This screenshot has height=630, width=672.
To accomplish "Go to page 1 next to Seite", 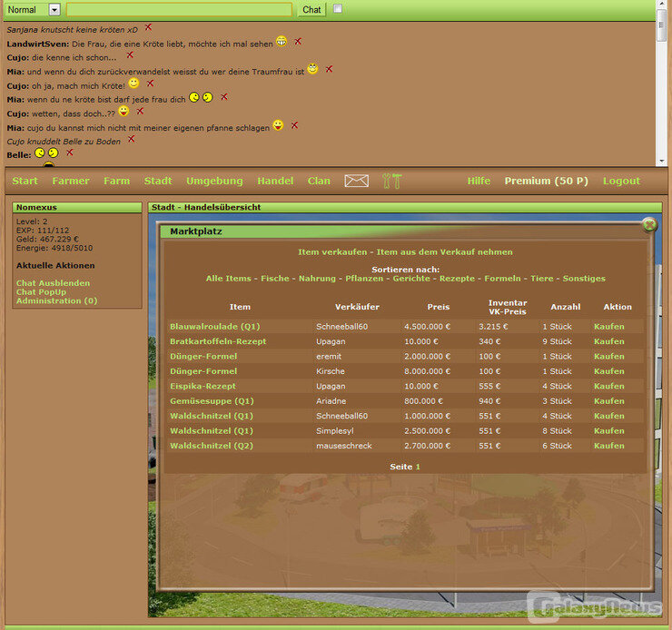I will coord(418,467).
